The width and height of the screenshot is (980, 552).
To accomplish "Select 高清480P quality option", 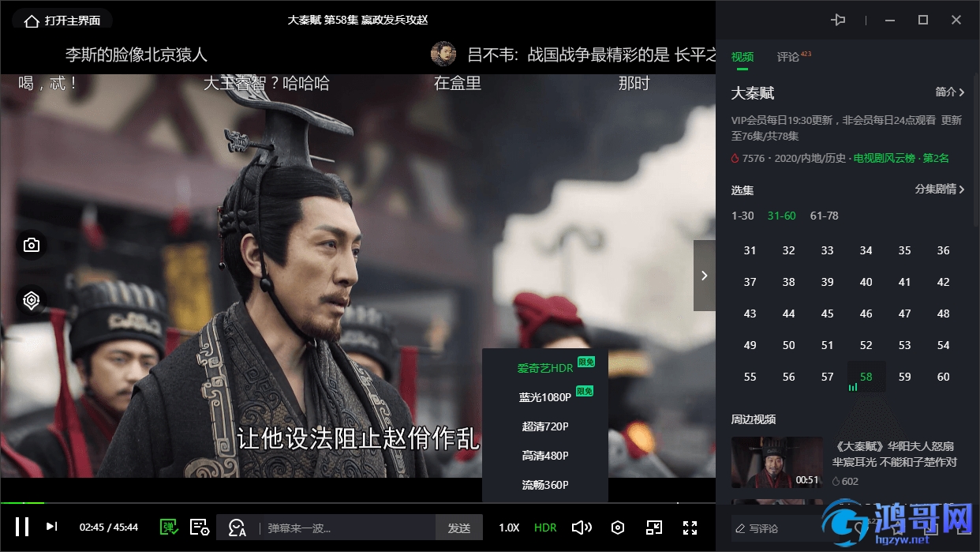I will pos(545,456).
